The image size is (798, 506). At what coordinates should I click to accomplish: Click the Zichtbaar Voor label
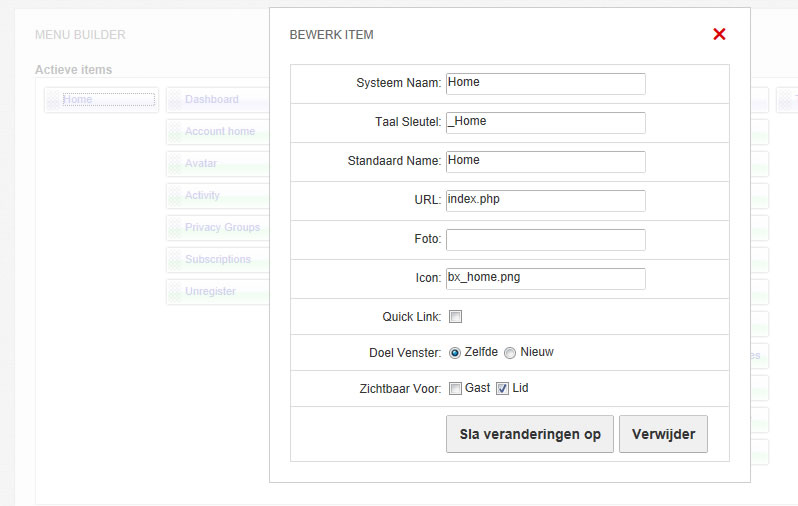[x=401, y=389]
